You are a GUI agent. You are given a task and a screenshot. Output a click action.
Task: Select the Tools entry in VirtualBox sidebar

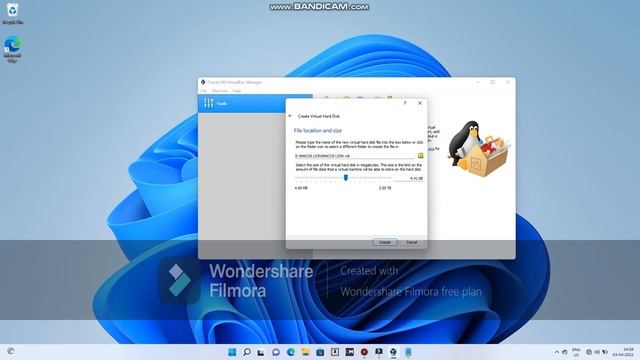click(256, 104)
